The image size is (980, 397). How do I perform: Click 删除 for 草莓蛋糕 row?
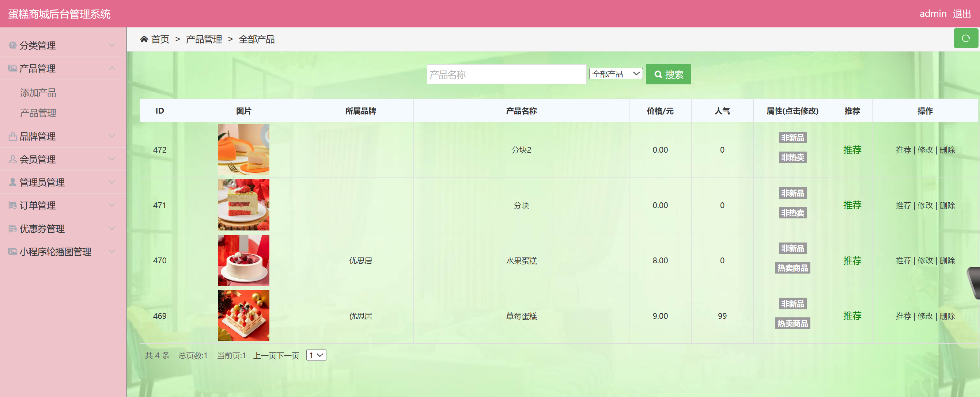point(947,316)
